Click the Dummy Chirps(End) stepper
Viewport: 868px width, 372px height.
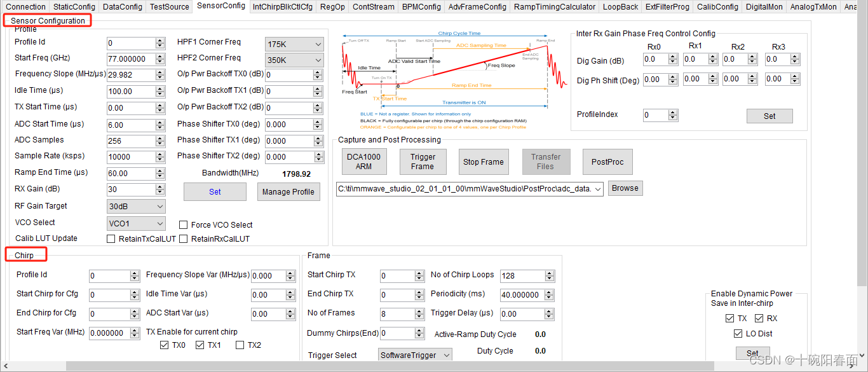(x=419, y=333)
